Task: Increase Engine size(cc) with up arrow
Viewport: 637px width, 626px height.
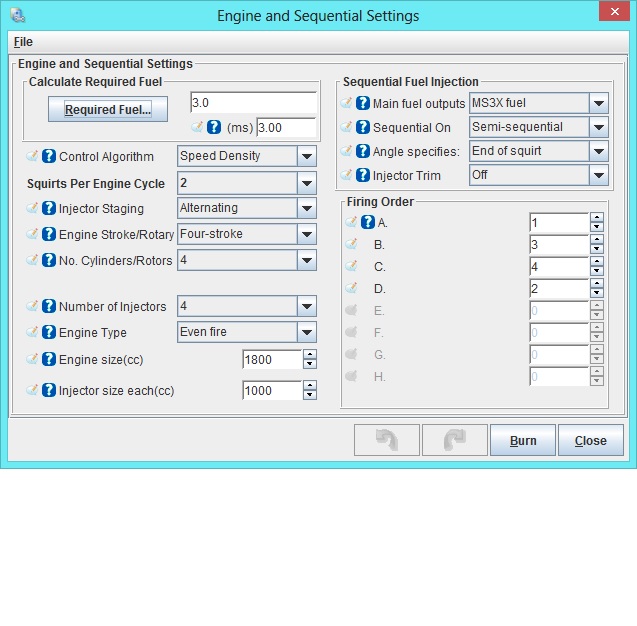Action: [x=310, y=354]
